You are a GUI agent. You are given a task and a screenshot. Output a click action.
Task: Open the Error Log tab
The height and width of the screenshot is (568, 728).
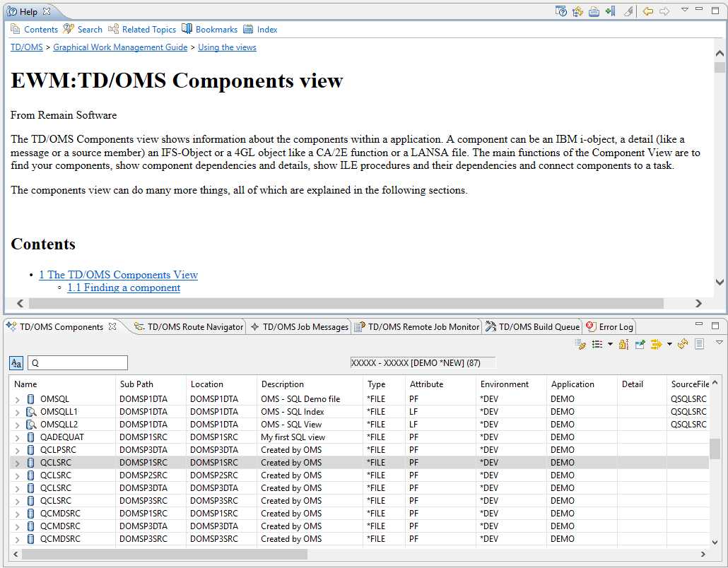(x=609, y=326)
